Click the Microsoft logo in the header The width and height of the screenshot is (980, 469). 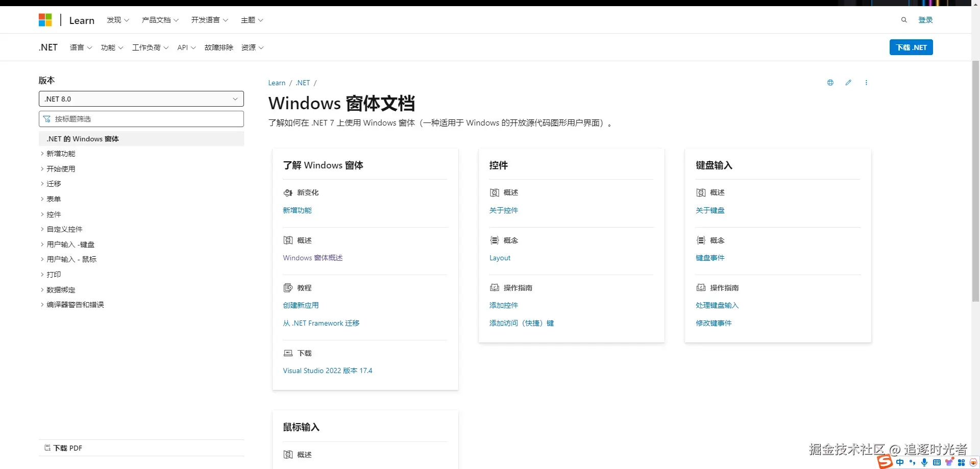[45, 20]
